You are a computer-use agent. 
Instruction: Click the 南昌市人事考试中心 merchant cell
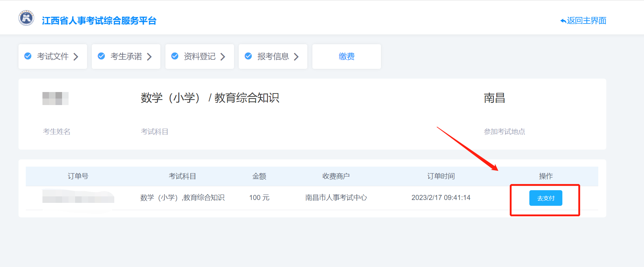[x=336, y=197]
